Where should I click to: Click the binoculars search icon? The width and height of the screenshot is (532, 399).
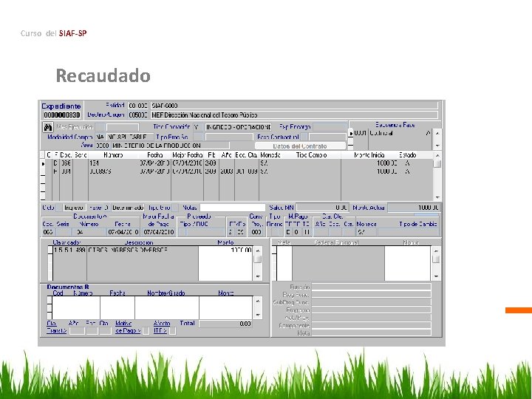click(48, 127)
